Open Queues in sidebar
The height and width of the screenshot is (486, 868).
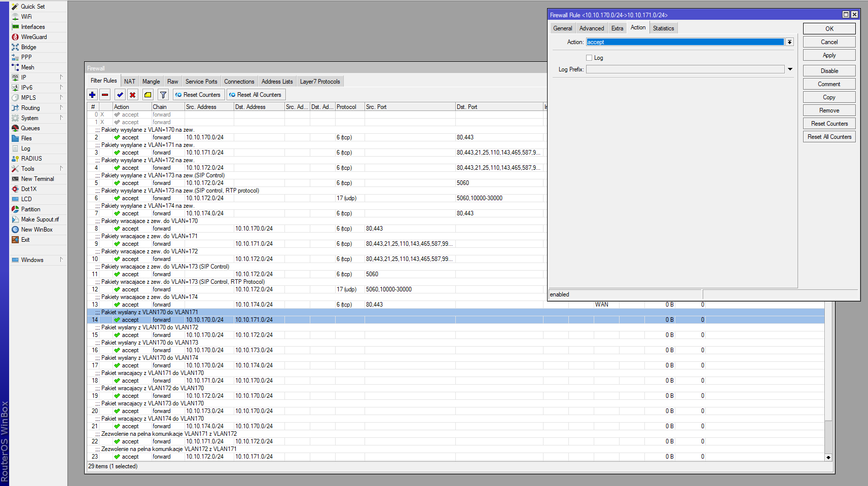click(30, 128)
